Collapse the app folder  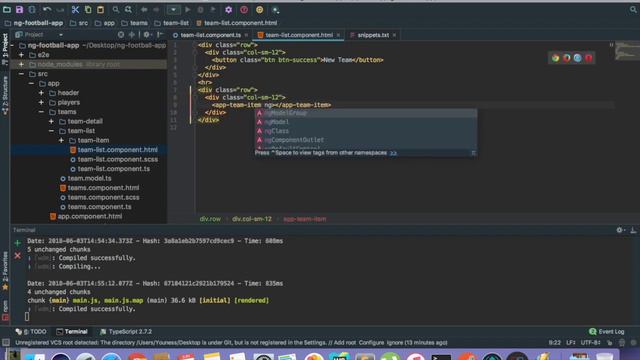(x=31, y=83)
